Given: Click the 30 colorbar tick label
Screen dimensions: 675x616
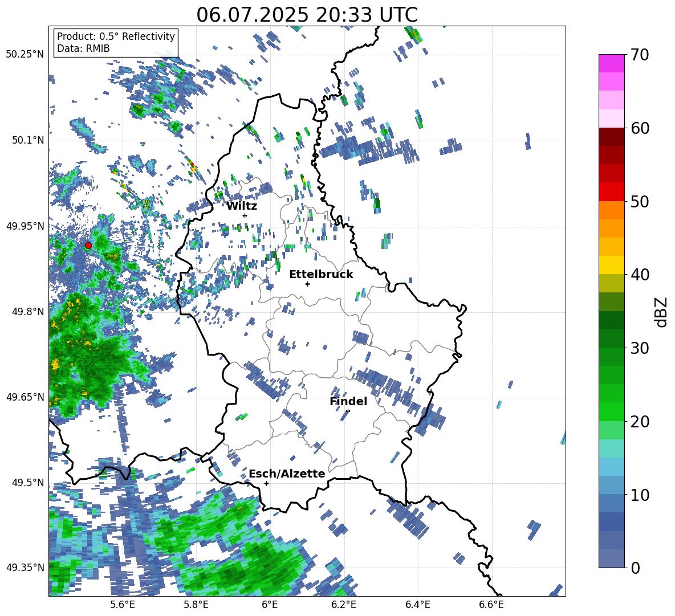Looking at the screenshot, I should click(x=640, y=348).
